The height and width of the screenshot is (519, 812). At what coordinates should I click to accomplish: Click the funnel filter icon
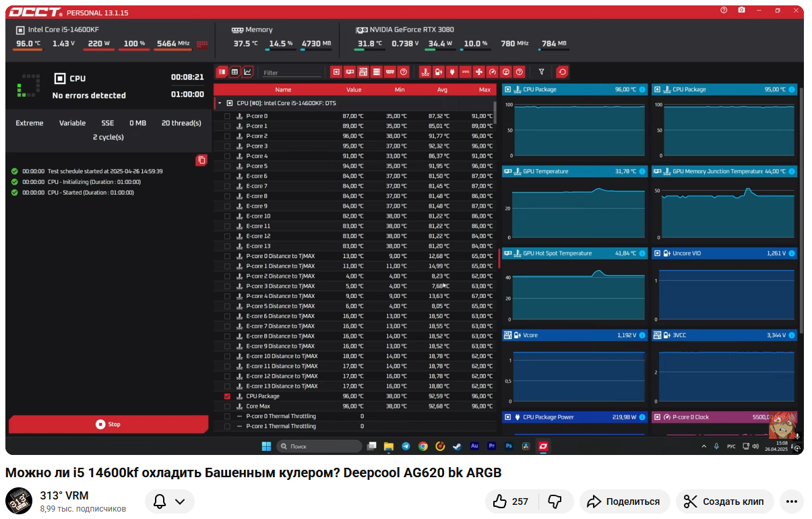[541, 71]
